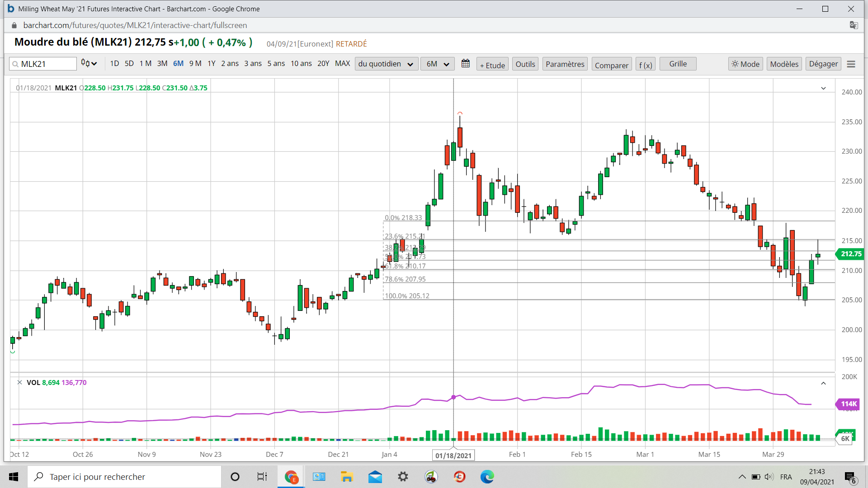The image size is (868, 488).
Task: Click the '+ Etude' button
Action: [x=492, y=65]
